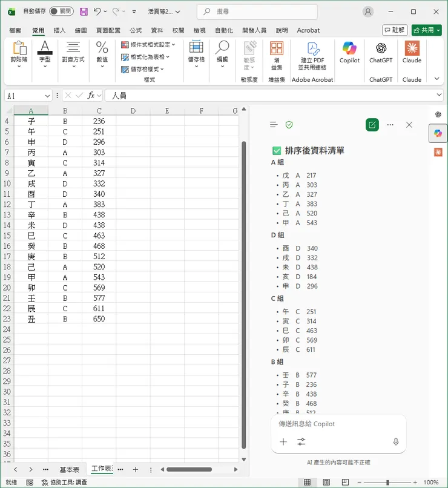Start a new Copilot chat
Viewport: 448px width, 488px height.
[x=372, y=125]
